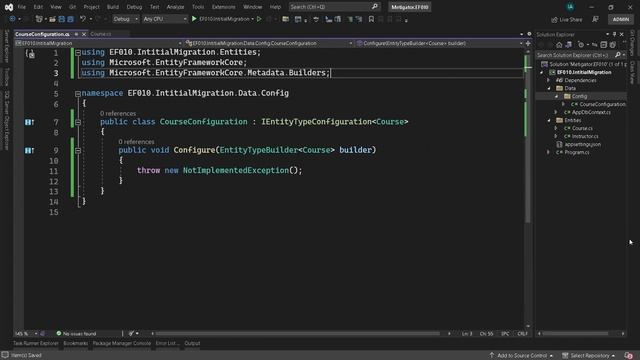Close the Solution Explorer panel
The image size is (640, 360).
pos(622,34)
